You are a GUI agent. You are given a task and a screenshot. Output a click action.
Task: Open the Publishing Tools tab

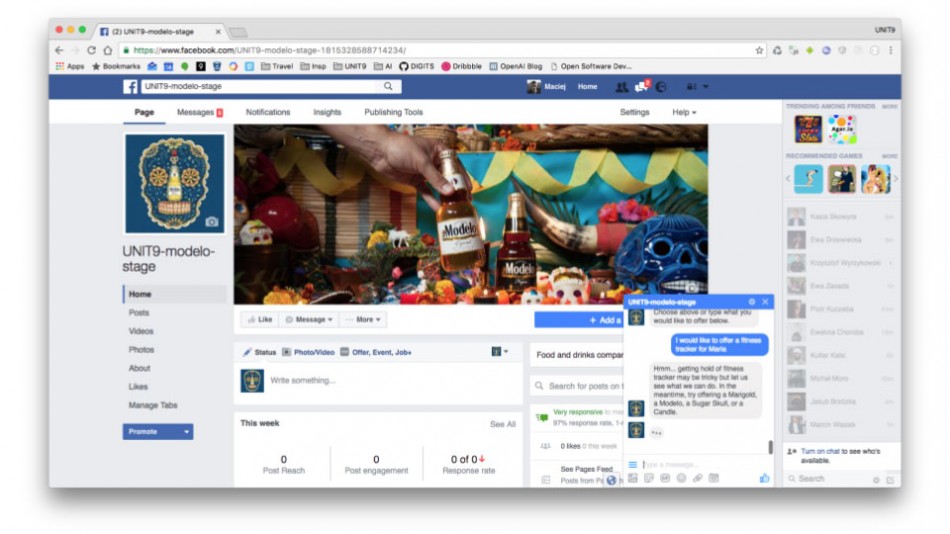[393, 112]
